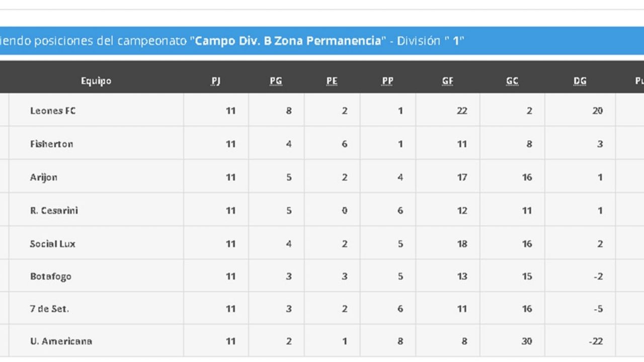The width and height of the screenshot is (644, 362).
Task: Click the PG column header
Action: (x=276, y=81)
